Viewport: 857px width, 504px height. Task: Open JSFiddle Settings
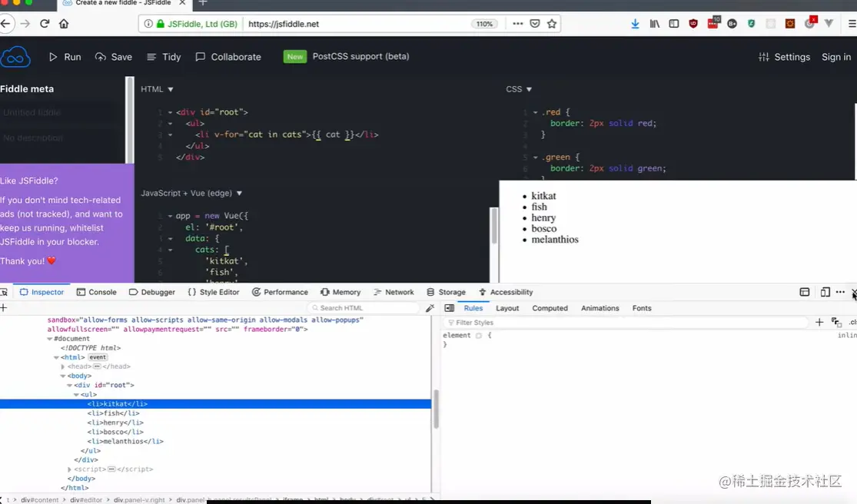tap(784, 57)
